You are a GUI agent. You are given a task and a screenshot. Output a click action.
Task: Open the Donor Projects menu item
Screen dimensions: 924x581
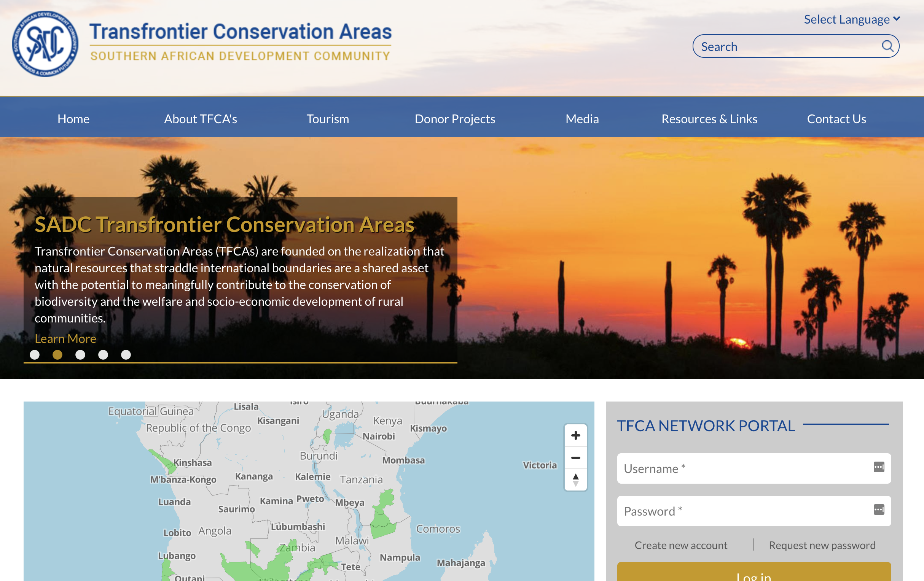(455, 119)
